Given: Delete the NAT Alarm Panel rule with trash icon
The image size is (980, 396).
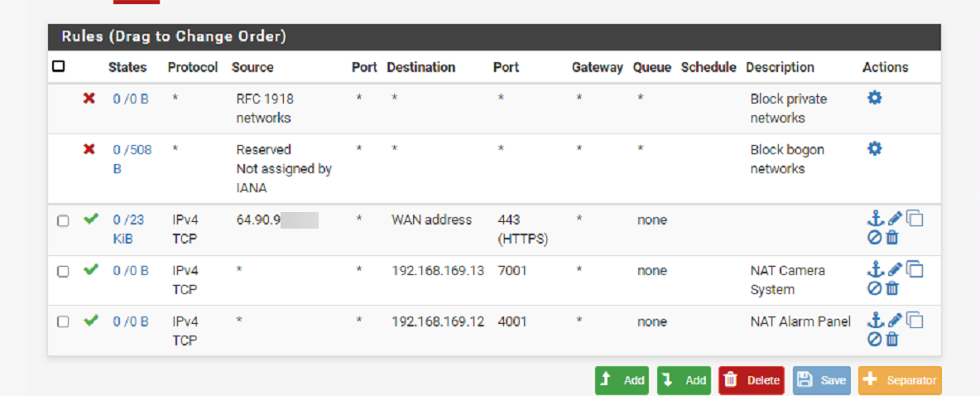Looking at the screenshot, I should pyautogui.click(x=892, y=339).
